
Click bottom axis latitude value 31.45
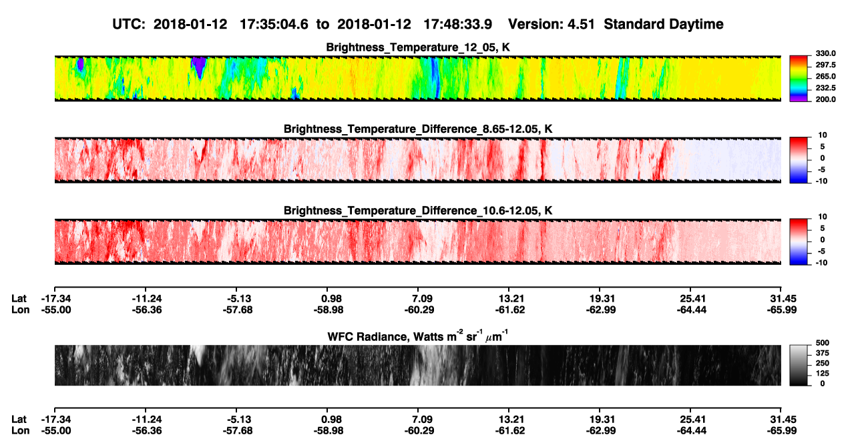[x=783, y=419]
